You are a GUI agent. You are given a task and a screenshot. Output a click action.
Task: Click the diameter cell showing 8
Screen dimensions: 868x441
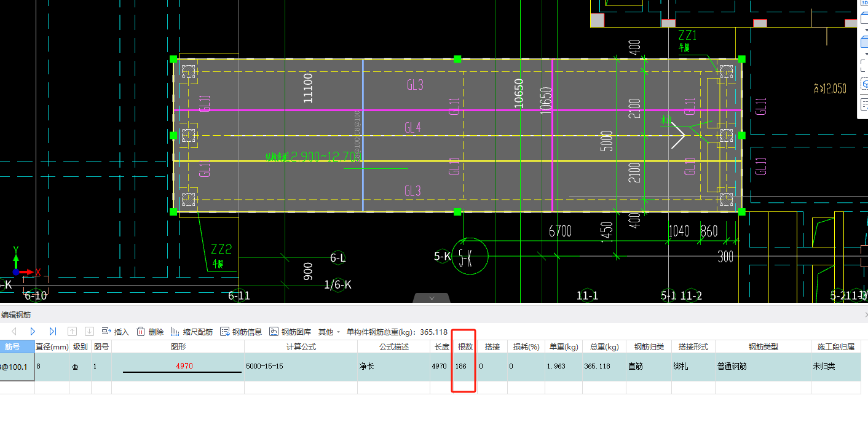(x=52, y=367)
